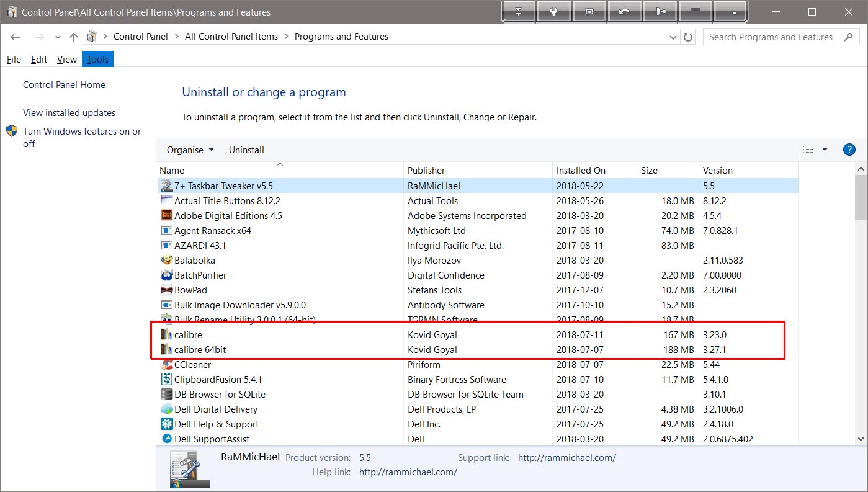Click the double-down-arrow title-bar button
This screenshot has width=868, height=492.
coord(519,11)
